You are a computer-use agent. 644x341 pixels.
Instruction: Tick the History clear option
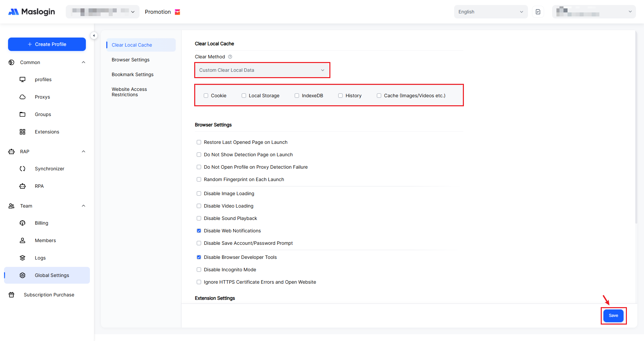(340, 96)
